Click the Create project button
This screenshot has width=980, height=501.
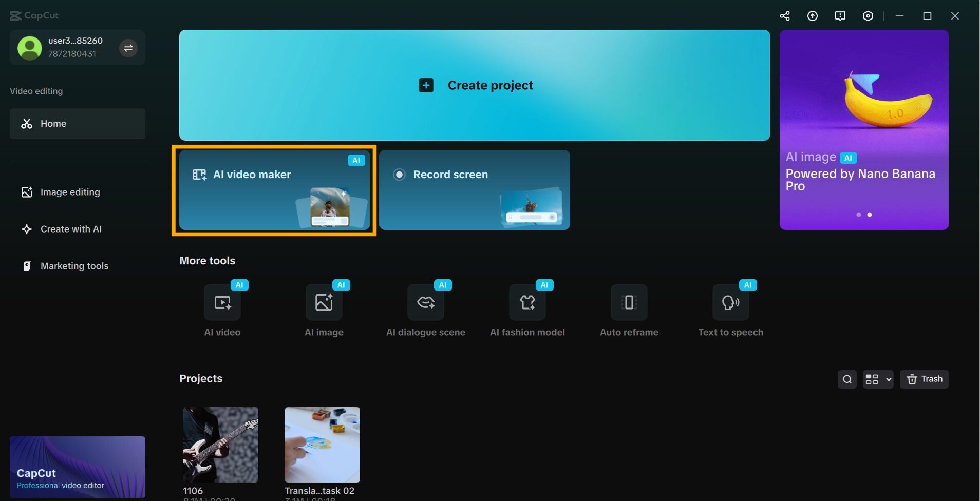pos(474,85)
